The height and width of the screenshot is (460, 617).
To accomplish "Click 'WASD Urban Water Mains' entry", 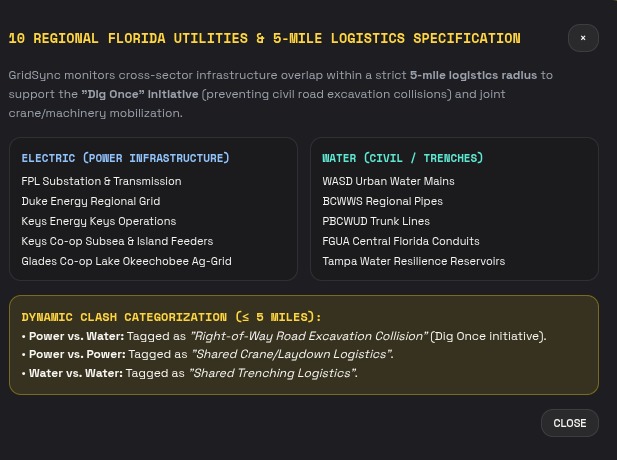I will point(388,181).
